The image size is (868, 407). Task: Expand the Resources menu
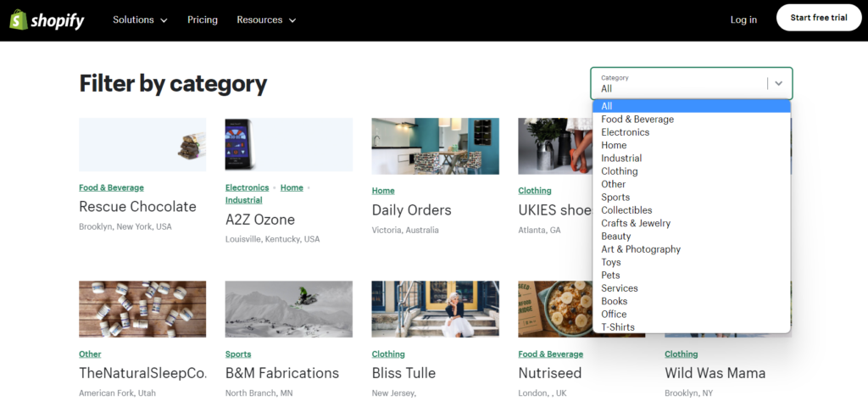[x=266, y=20]
